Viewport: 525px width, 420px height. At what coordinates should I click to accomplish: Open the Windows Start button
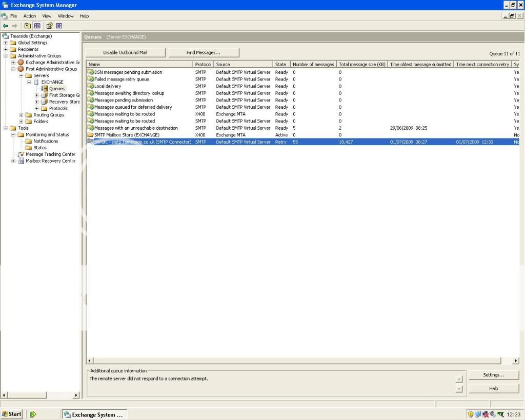11,414
